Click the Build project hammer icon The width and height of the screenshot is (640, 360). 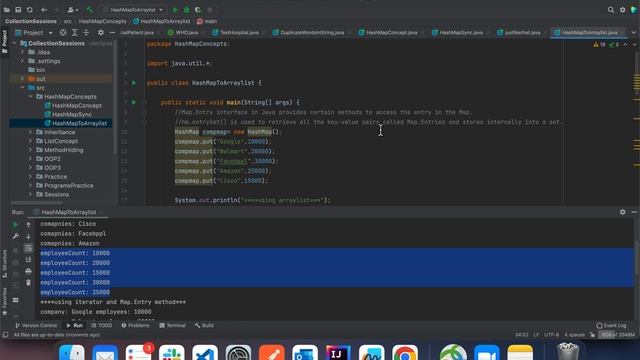[89, 10]
